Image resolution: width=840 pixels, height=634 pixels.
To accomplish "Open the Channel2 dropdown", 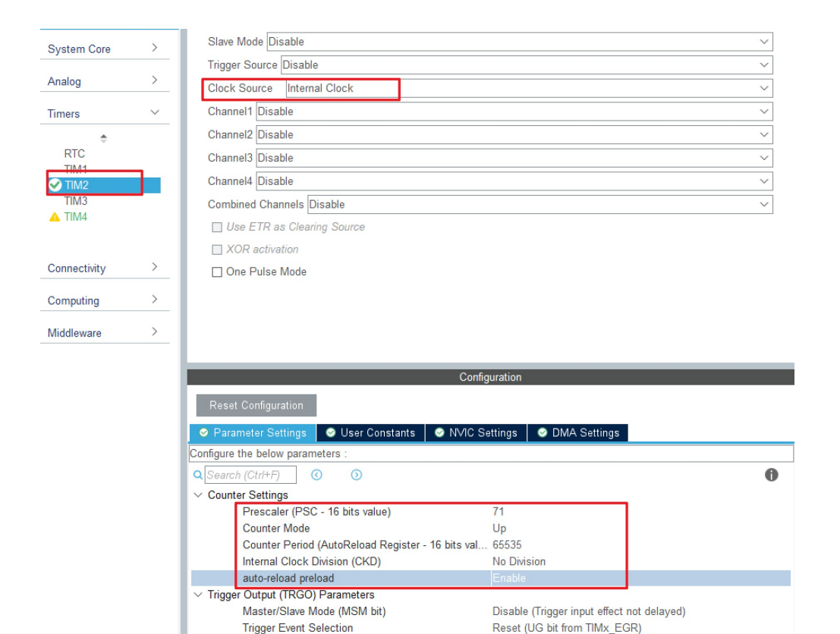I will point(514,134).
